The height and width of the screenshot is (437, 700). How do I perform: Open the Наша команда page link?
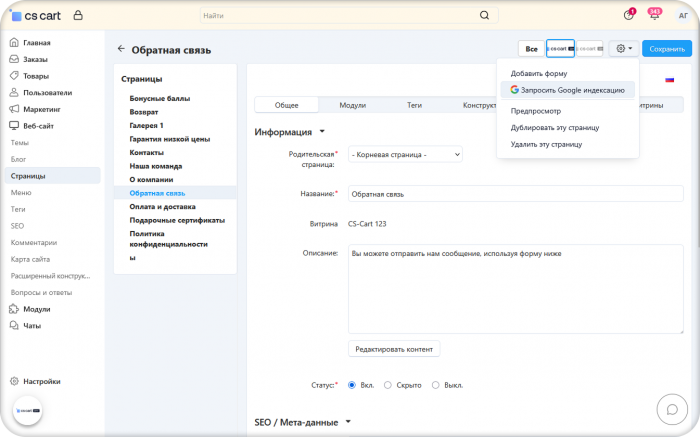pos(156,166)
